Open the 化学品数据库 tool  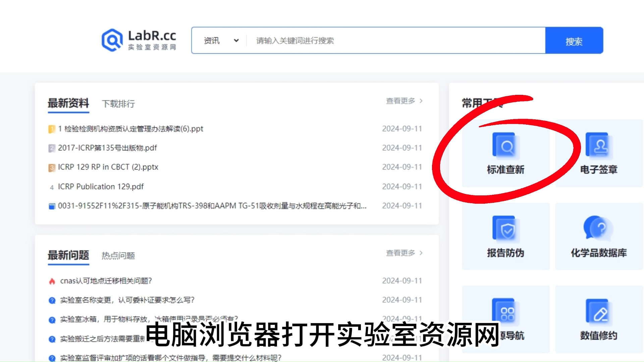[599, 236]
